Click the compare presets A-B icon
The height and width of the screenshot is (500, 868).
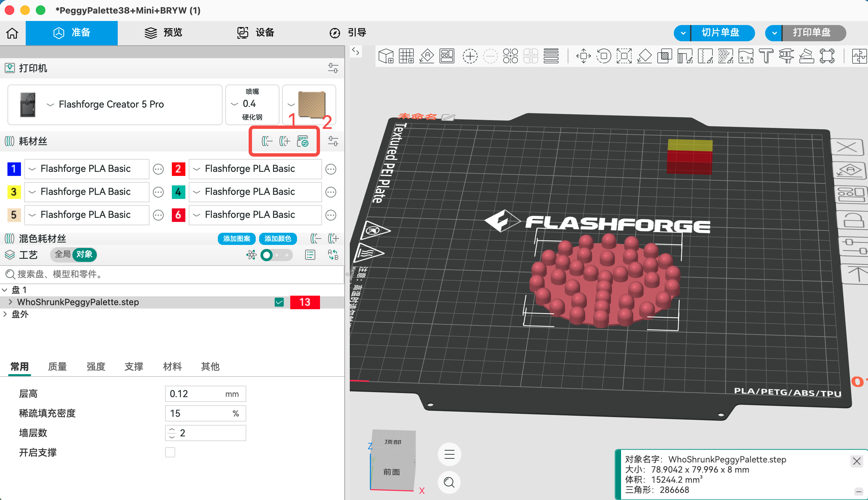click(x=333, y=255)
